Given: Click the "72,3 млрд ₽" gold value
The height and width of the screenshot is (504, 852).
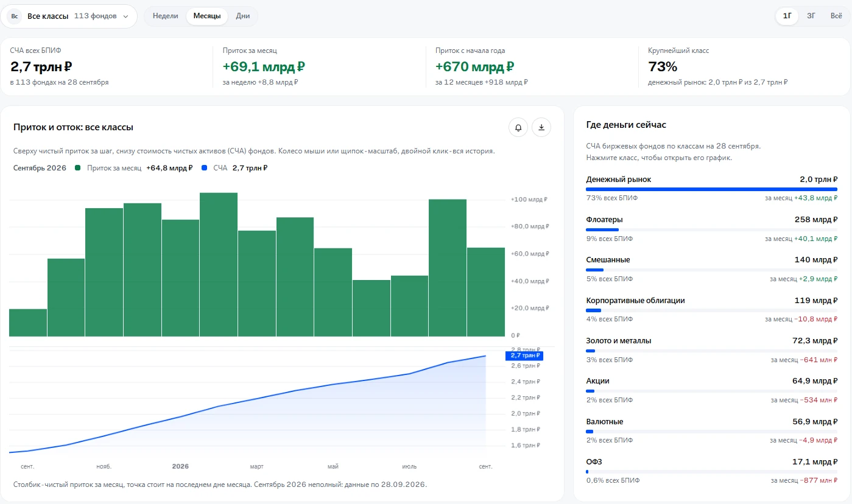Looking at the screenshot, I should click(x=814, y=341).
